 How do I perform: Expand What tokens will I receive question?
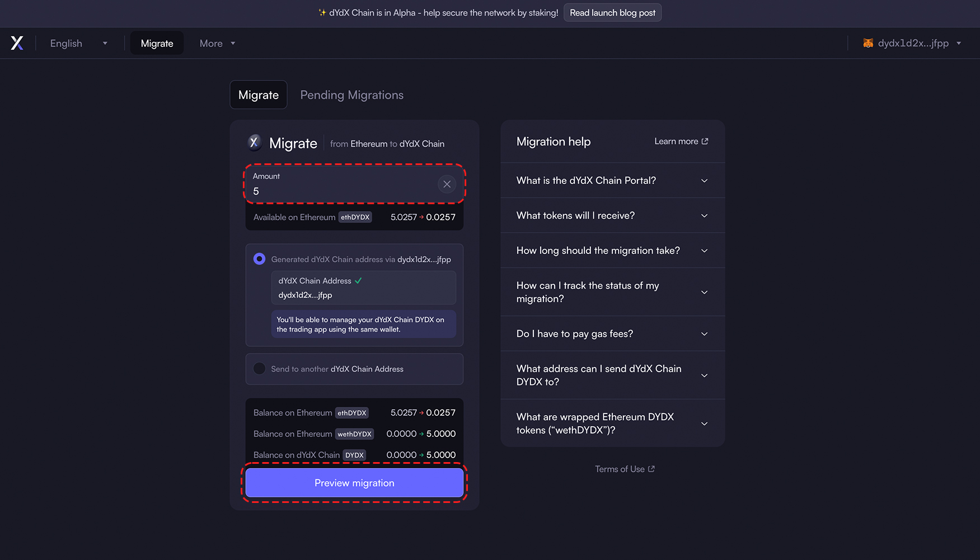[x=613, y=215]
